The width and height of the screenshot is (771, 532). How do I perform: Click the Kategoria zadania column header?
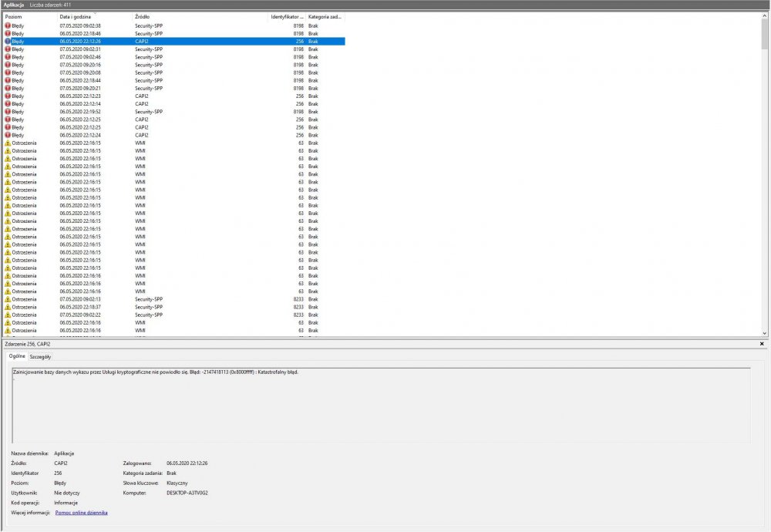324,16
